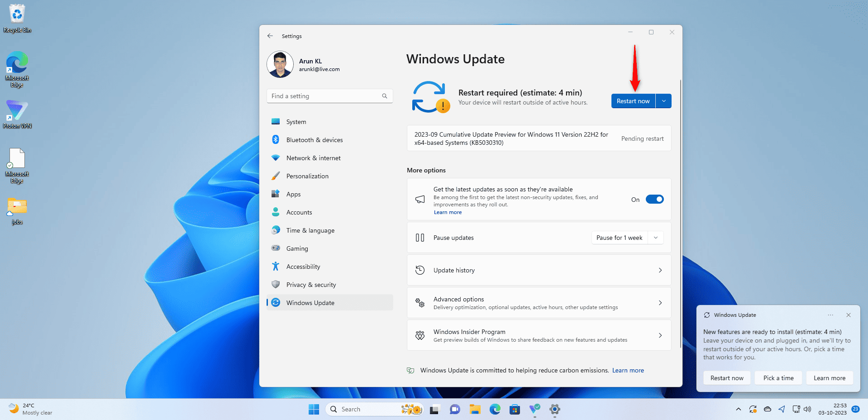Open the Chat app in taskbar

454,409
